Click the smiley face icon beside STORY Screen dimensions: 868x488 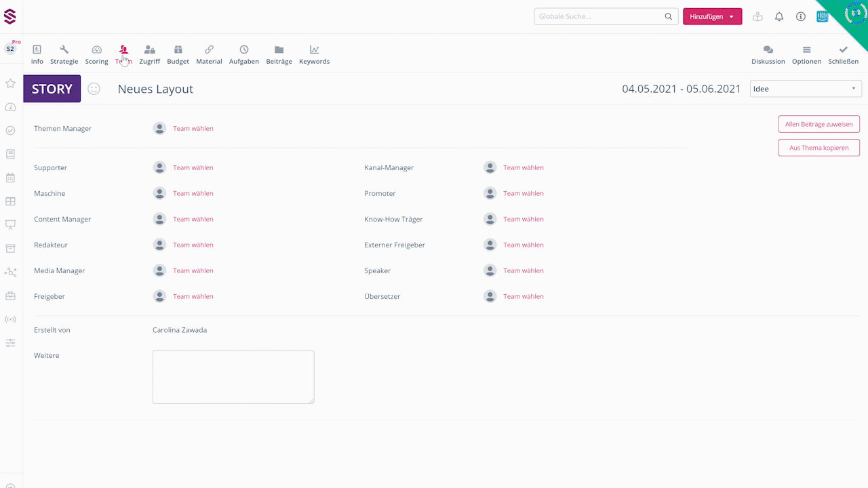[94, 89]
